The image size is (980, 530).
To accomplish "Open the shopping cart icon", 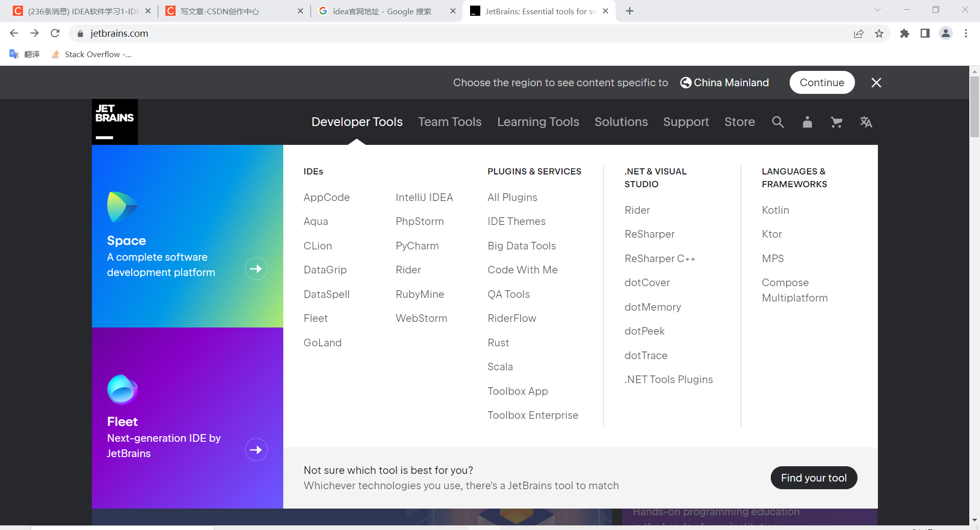I will [836, 122].
